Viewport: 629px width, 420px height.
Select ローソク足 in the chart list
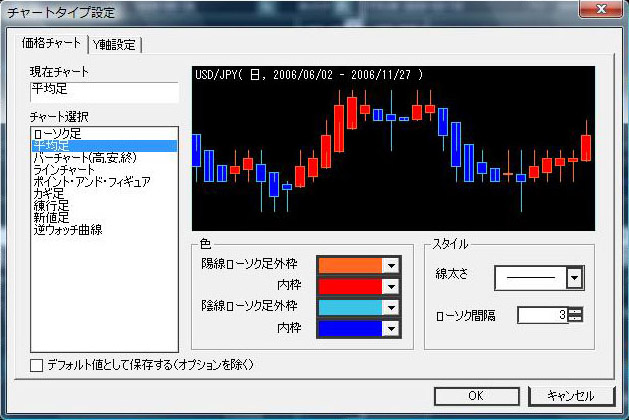(x=104, y=134)
